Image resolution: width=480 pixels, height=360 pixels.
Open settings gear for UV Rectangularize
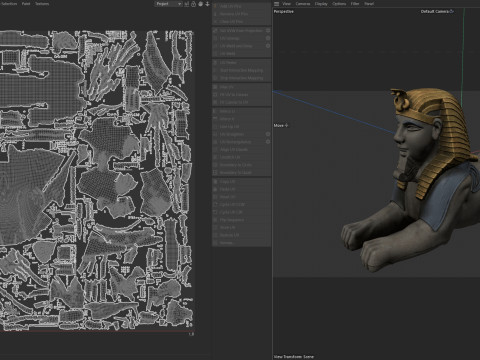point(268,142)
